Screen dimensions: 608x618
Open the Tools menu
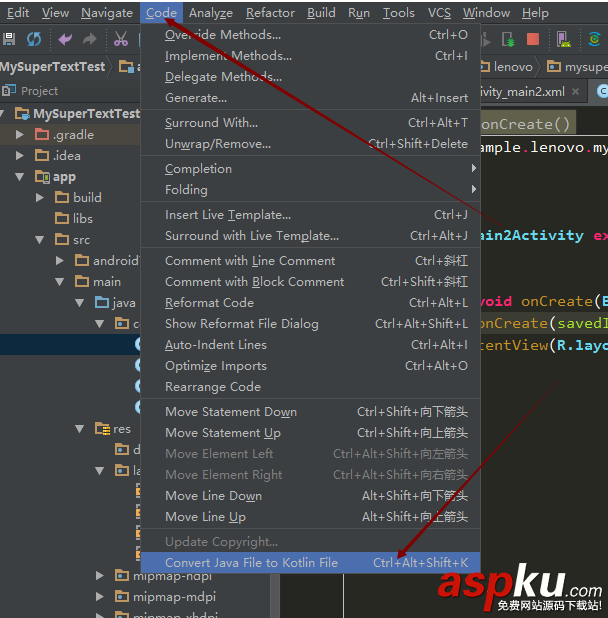coord(399,13)
